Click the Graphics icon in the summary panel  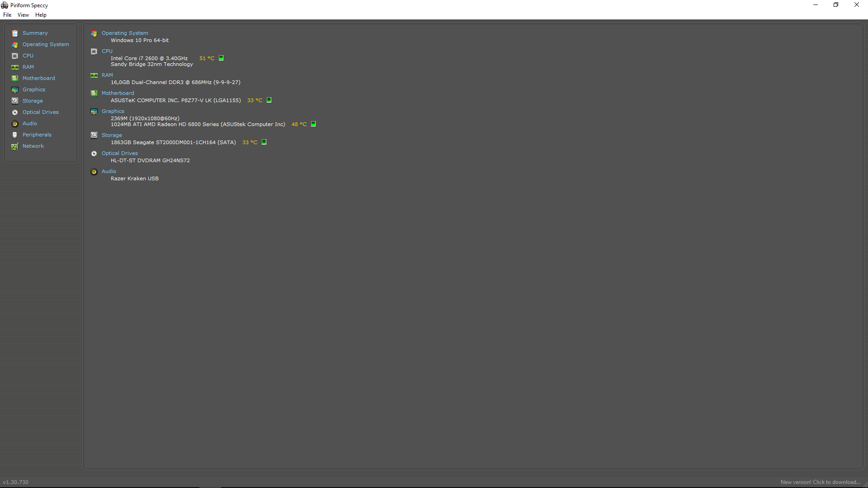94,112
